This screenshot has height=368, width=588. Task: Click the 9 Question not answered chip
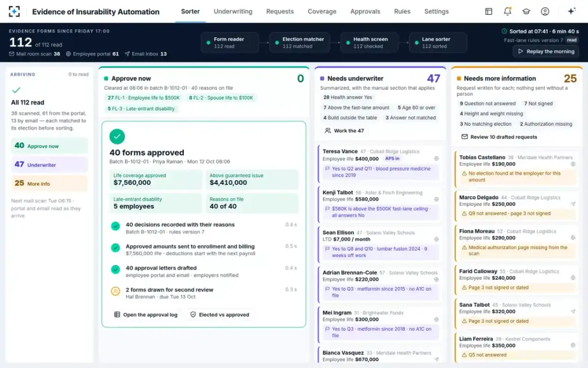pos(488,104)
